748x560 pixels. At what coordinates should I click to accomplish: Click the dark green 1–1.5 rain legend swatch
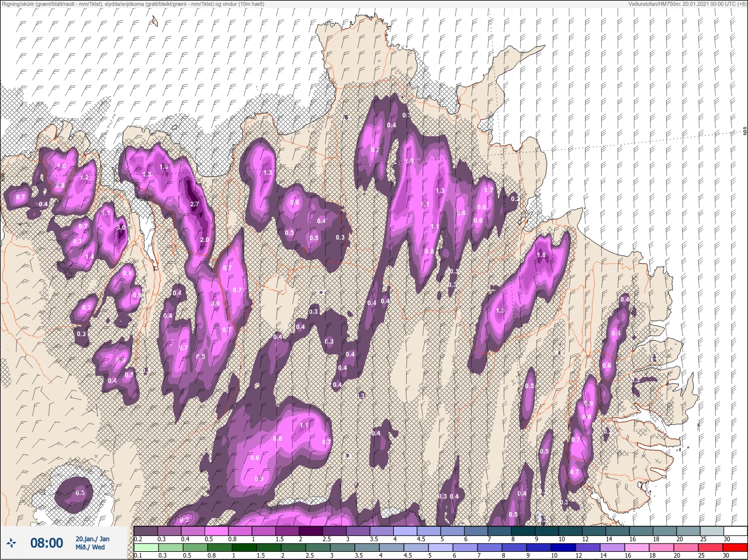point(244,548)
